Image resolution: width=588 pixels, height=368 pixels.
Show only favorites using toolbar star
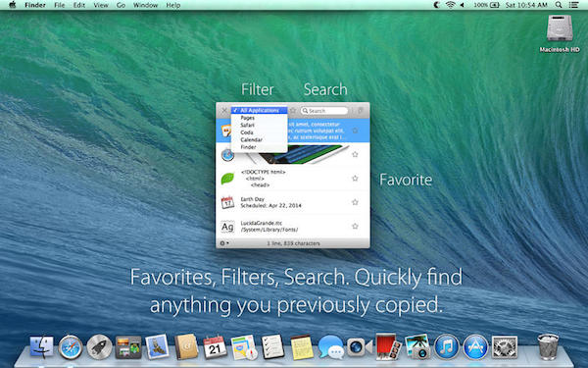(293, 111)
